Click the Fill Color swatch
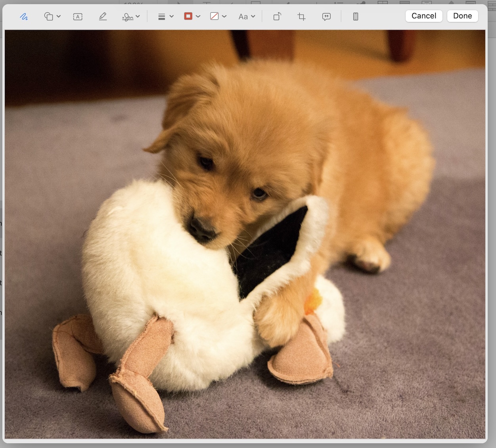Image resolution: width=496 pixels, height=448 pixels. pyautogui.click(x=214, y=16)
